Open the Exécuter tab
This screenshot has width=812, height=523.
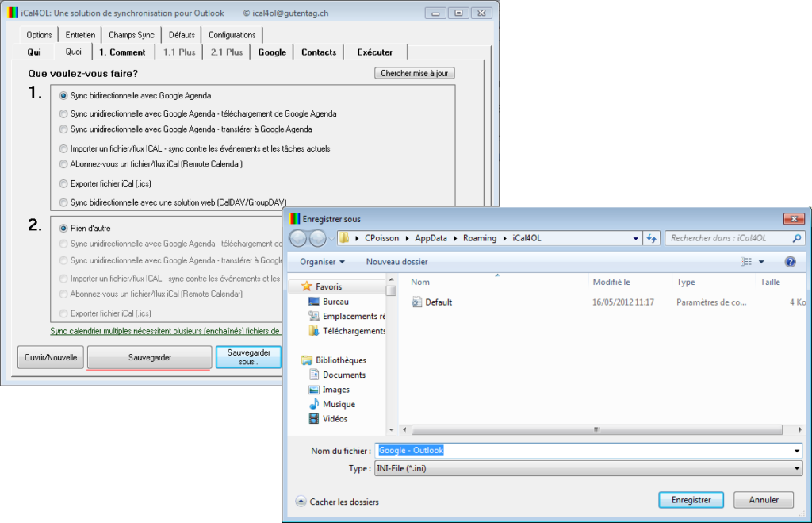pyautogui.click(x=374, y=52)
